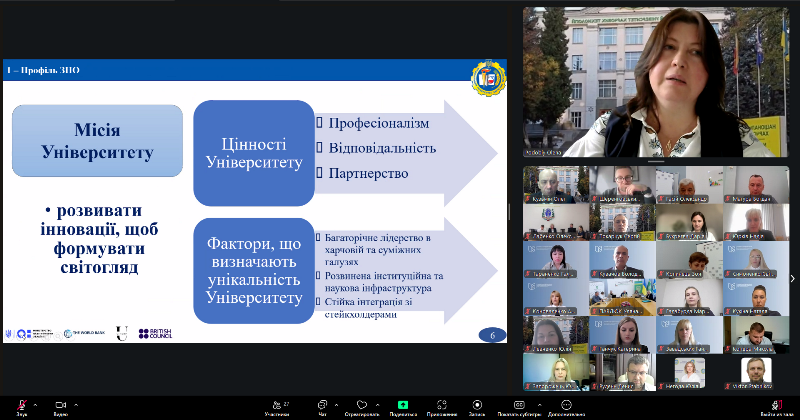This screenshot has height=420, width=800.
Task: Select the active speaker video with woman
Action: pyautogui.click(x=656, y=82)
